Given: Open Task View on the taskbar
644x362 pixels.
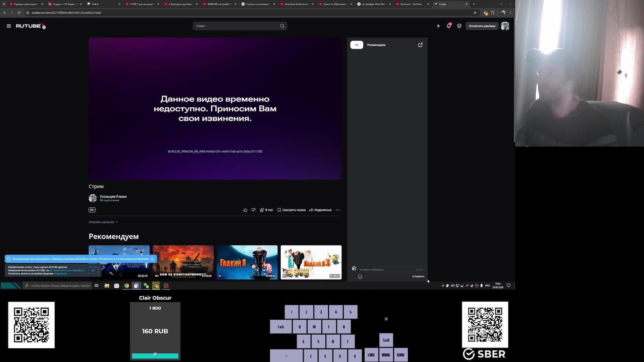Looking at the screenshot, I should [97, 286].
